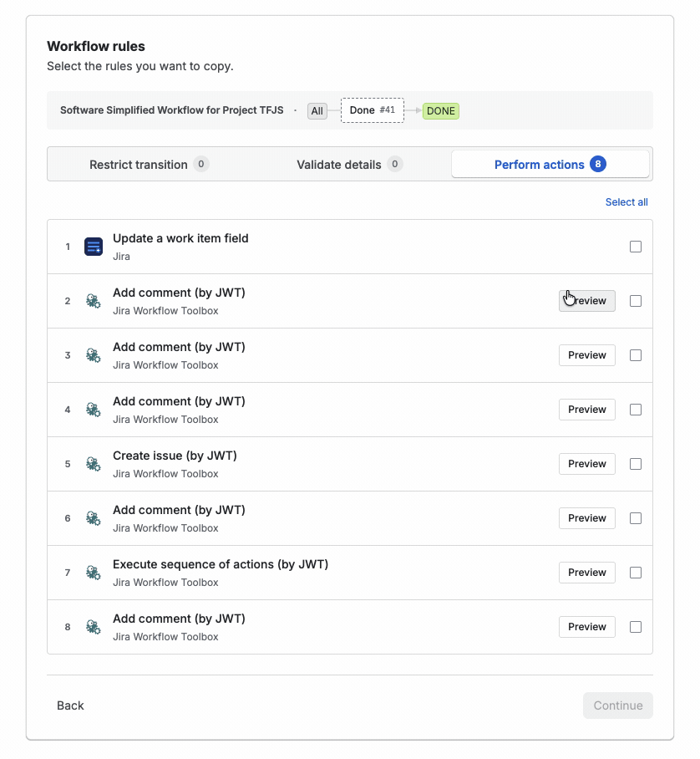700x759 pixels.
Task: Click the Toolbox gear icon in rule 2
Action: [94, 301]
